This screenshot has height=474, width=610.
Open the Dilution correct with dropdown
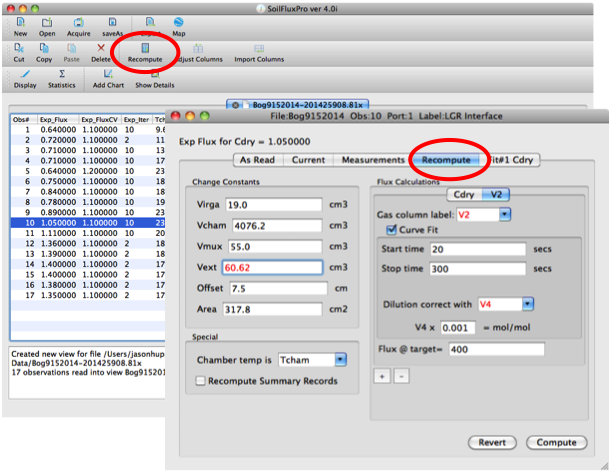click(x=528, y=304)
